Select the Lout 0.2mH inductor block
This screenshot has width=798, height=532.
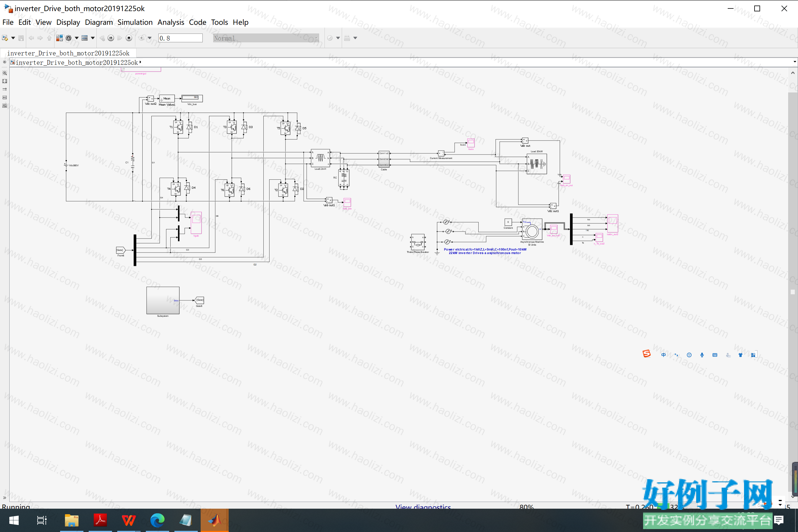point(320,158)
